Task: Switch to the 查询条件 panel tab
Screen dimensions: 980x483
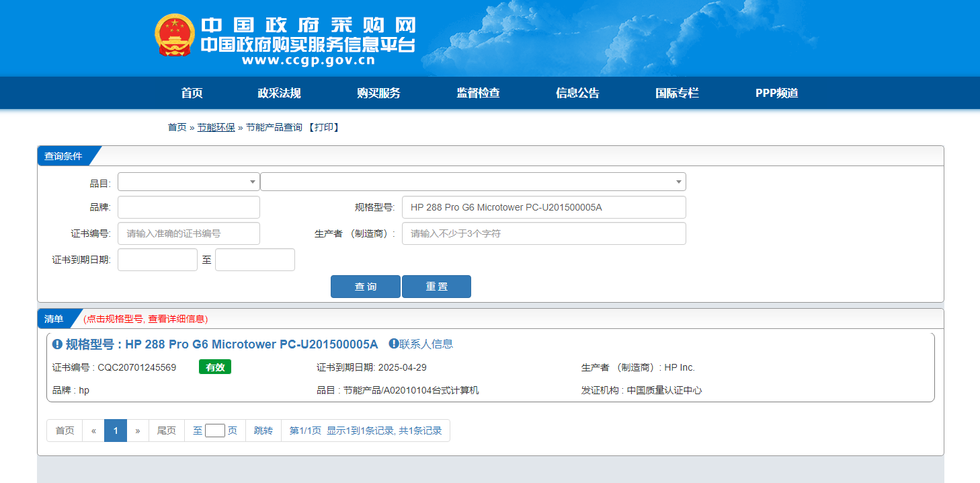Action: pos(64,156)
